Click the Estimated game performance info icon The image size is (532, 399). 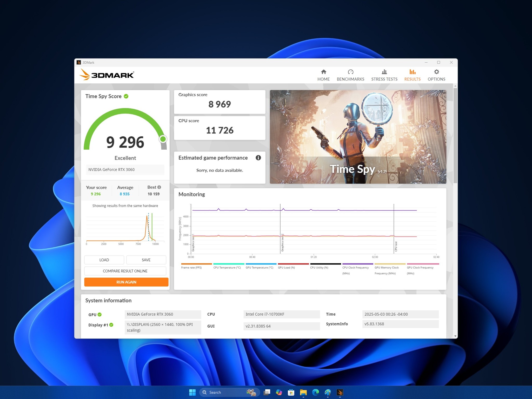258,158
